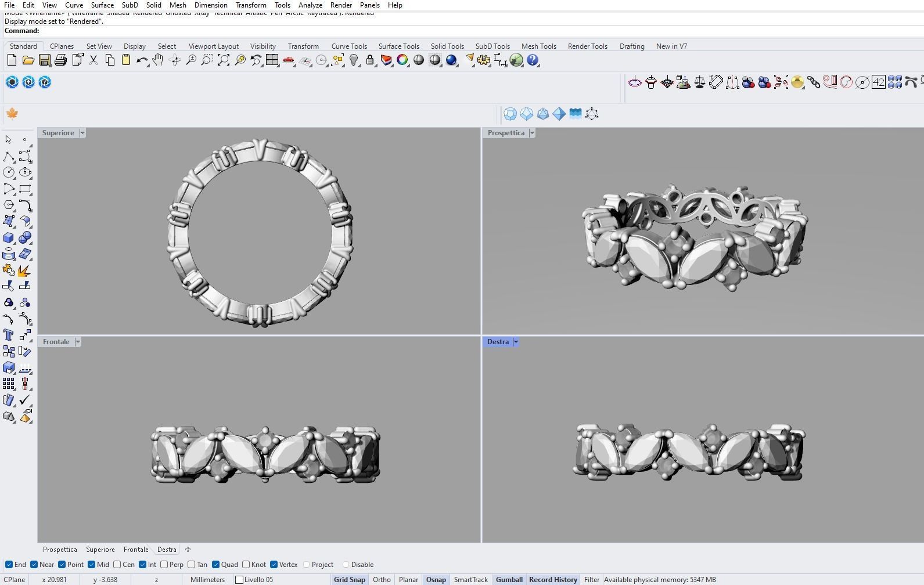Open the Curve menu
Viewport: 924px width, 585px height.
pos(74,5)
